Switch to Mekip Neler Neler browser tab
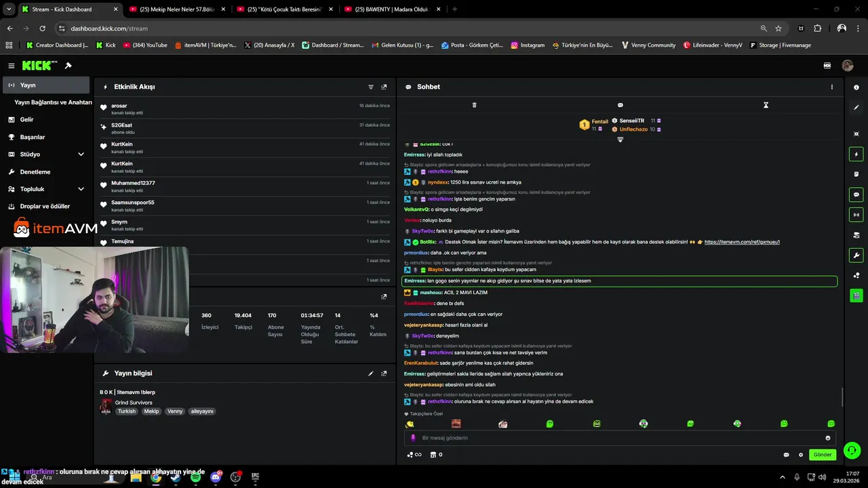 pos(176,9)
